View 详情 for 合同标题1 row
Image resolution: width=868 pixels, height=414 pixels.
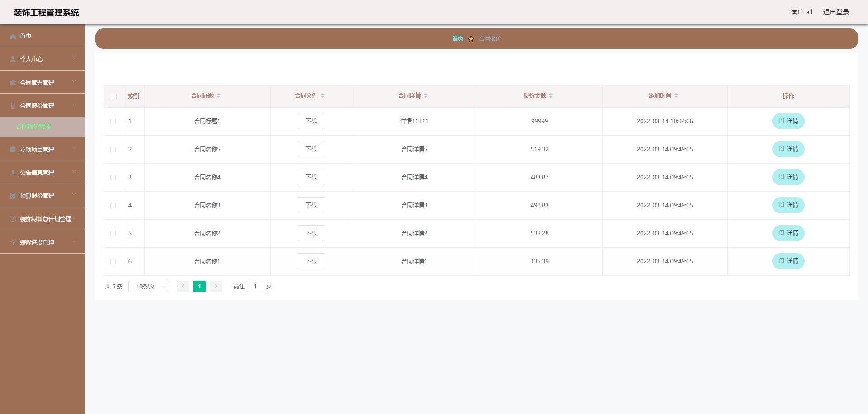[x=788, y=121]
